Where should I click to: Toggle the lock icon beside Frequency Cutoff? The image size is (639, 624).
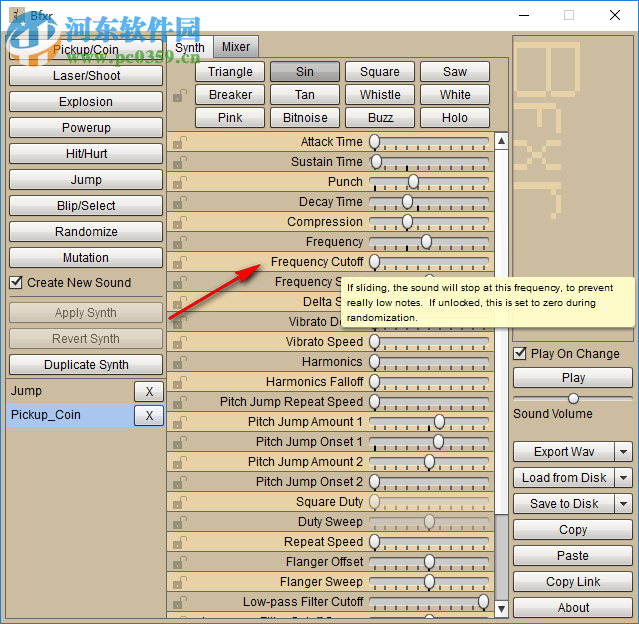[x=180, y=262]
